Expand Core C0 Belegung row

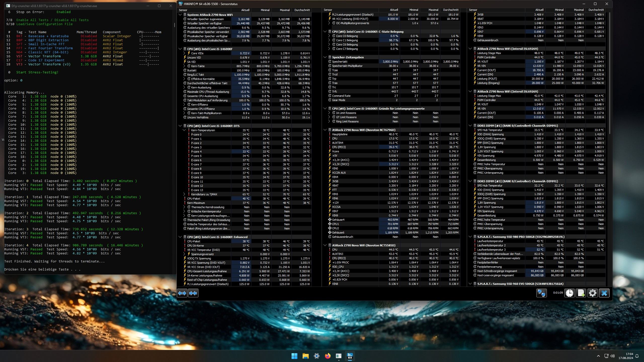(329, 36)
